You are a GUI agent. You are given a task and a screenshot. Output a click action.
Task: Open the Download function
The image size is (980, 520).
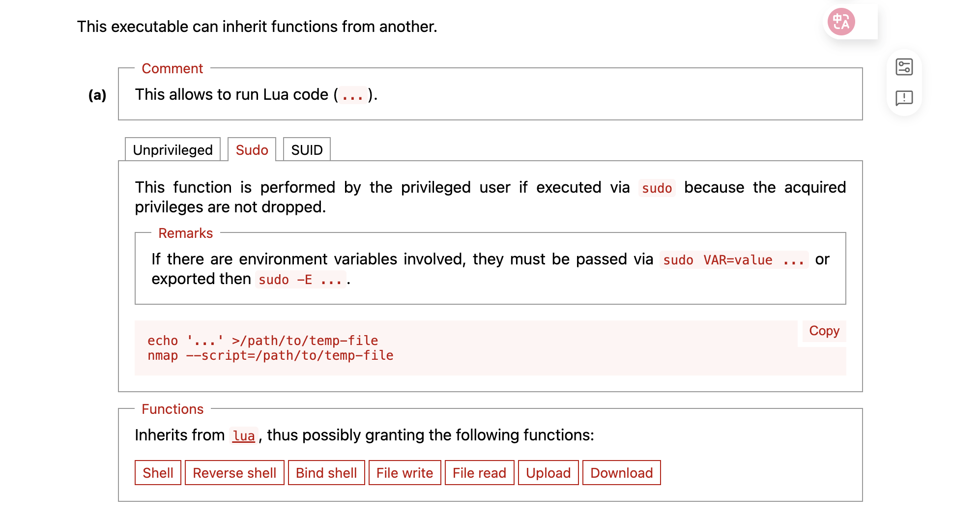coord(621,473)
